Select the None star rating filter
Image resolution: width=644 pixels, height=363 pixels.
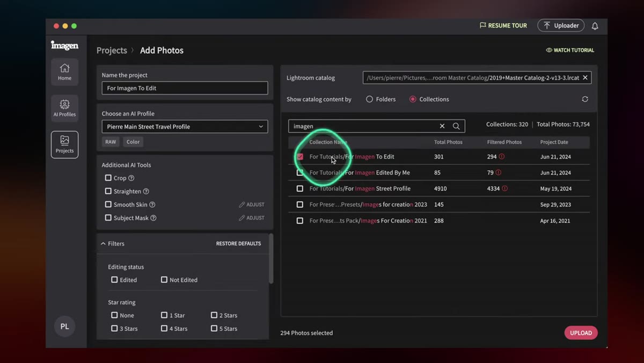114,315
